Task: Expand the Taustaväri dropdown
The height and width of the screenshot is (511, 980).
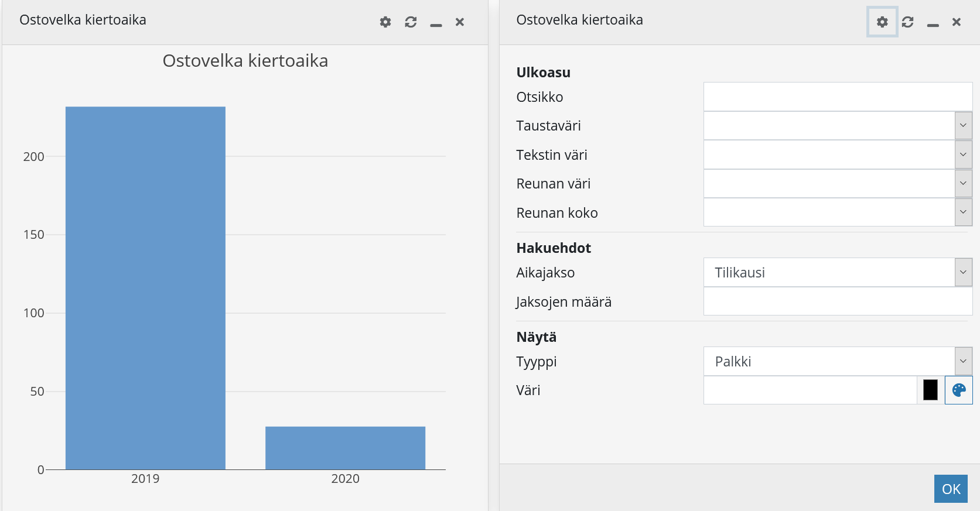Action: click(963, 126)
